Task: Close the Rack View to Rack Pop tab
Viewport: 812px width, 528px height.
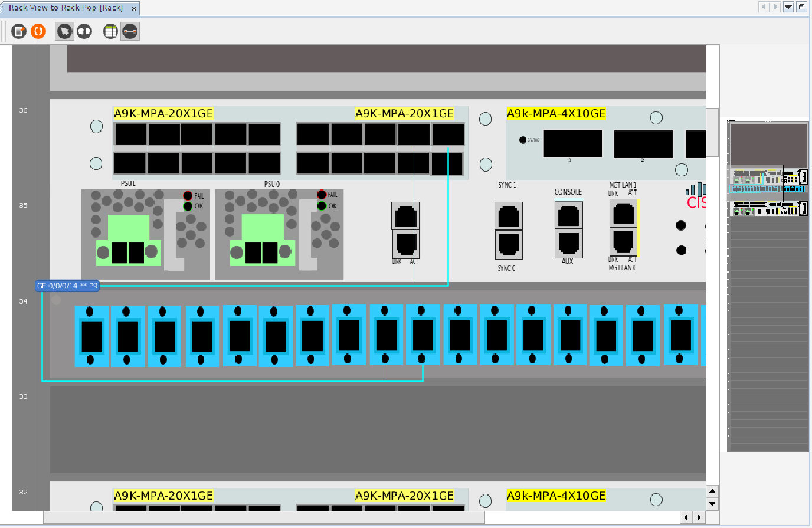Action: click(x=134, y=8)
